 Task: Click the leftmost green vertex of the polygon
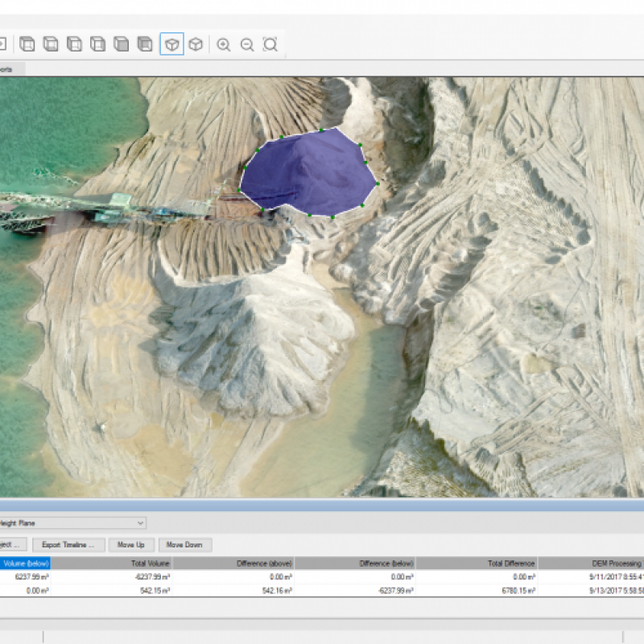tap(239, 190)
